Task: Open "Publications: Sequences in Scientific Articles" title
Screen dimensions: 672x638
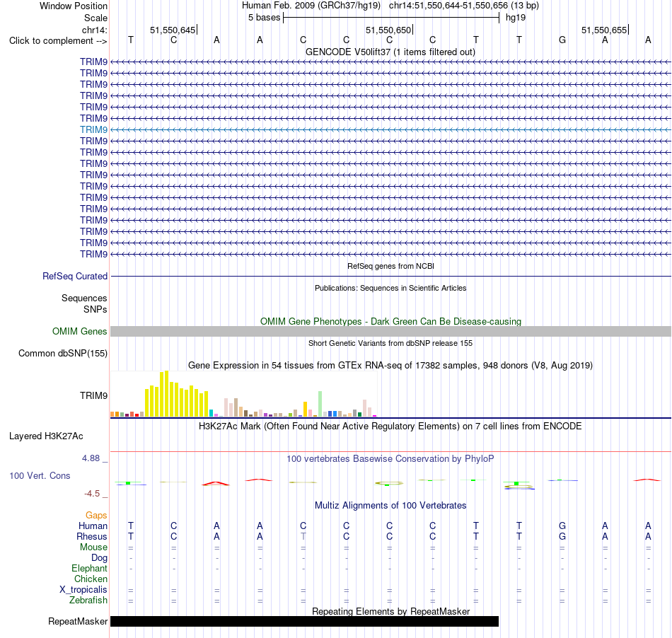Action: coord(390,288)
